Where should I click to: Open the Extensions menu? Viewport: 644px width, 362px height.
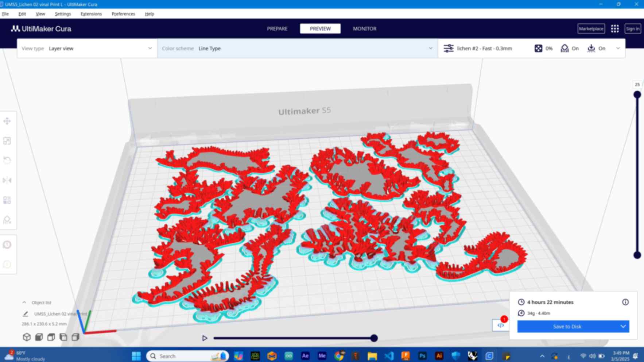[91, 14]
